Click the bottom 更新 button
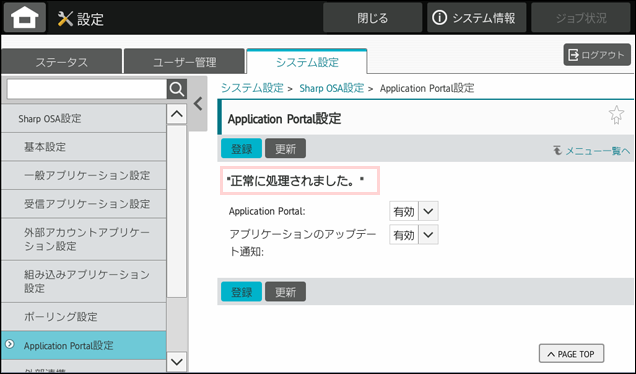 [286, 292]
